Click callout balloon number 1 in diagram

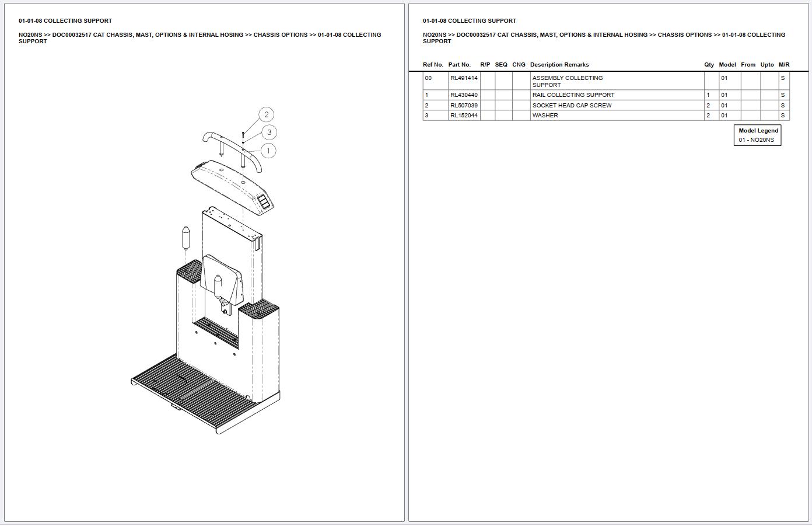[x=268, y=151]
